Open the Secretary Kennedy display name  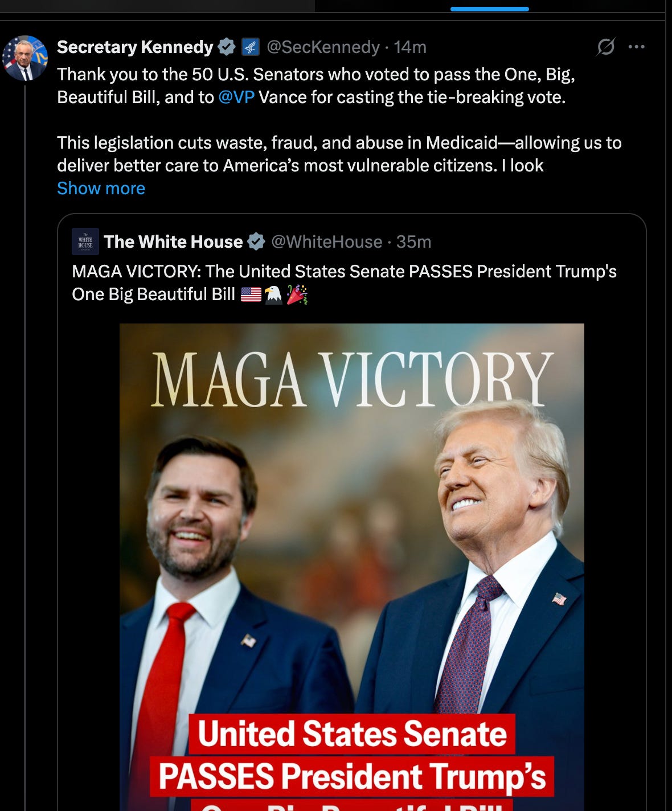[135, 47]
